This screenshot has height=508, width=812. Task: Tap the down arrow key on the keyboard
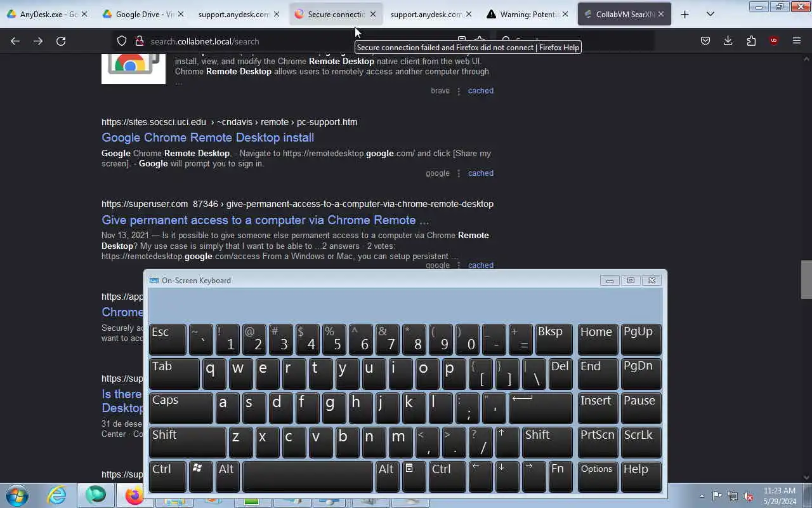(x=506, y=476)
